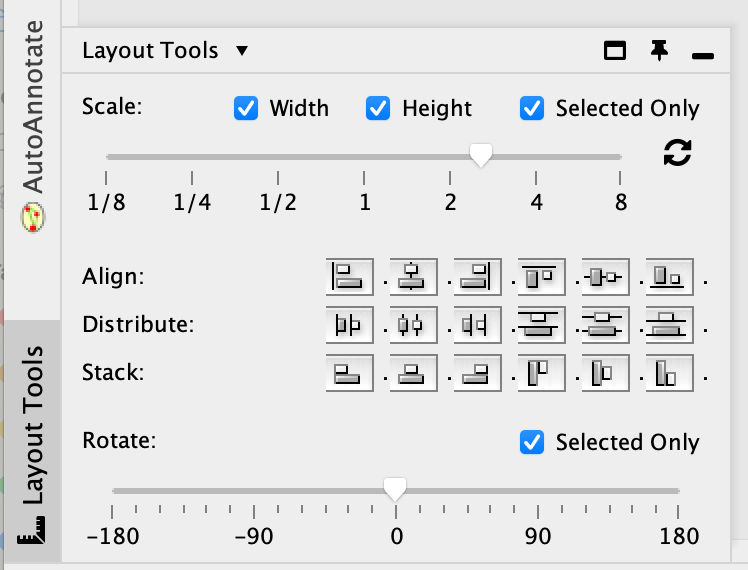Click the Distribute left edges icon

click(349, 324)
